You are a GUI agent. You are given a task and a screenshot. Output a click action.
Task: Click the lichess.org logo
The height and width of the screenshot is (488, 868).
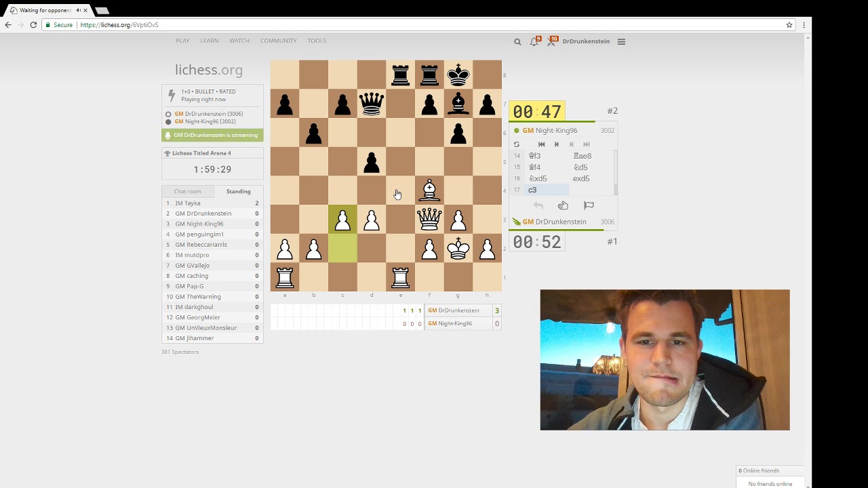pyautogui.click(x=209, y=70)
